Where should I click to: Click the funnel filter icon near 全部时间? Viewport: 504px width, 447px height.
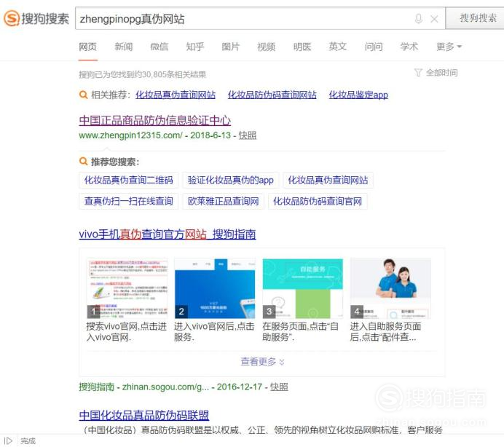pyautogui.click(x=418, y=73)
